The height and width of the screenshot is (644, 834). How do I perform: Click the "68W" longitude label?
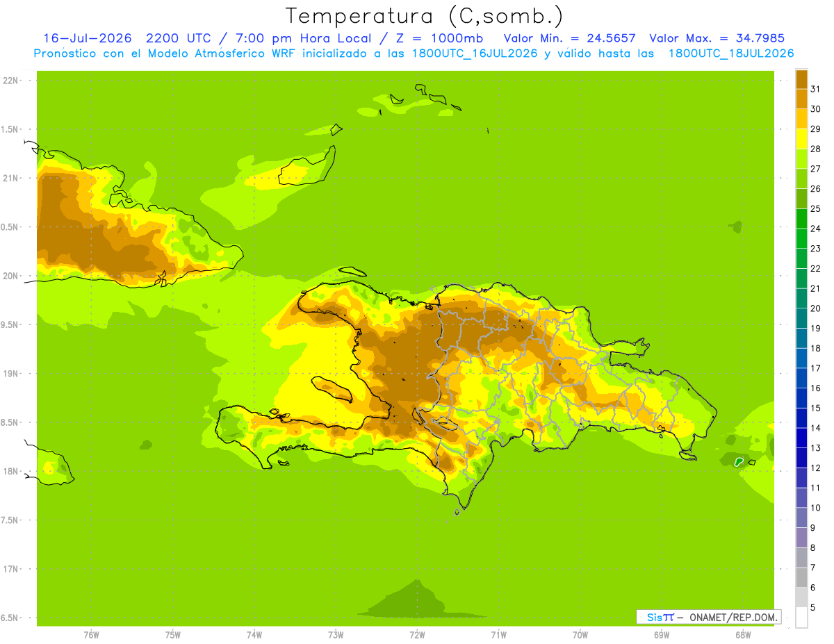(743, 635)
